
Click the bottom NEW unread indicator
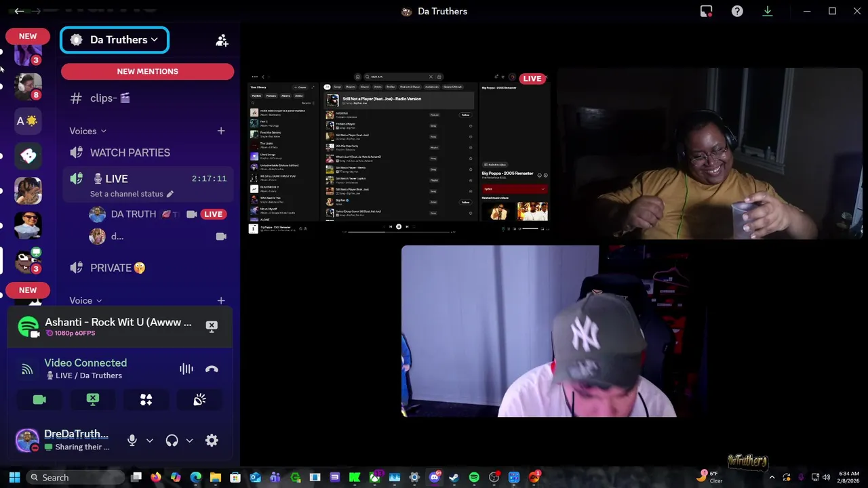(x=28, y=290)
